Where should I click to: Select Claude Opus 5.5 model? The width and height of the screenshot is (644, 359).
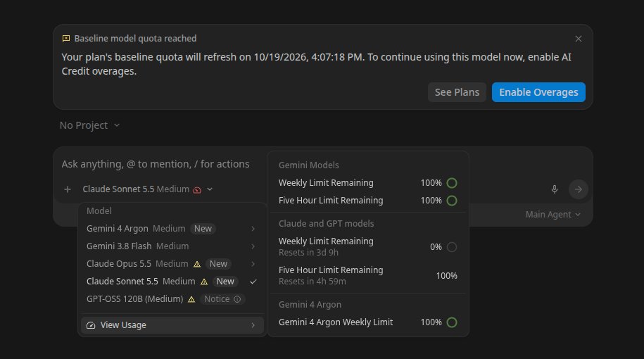[172, 264]
